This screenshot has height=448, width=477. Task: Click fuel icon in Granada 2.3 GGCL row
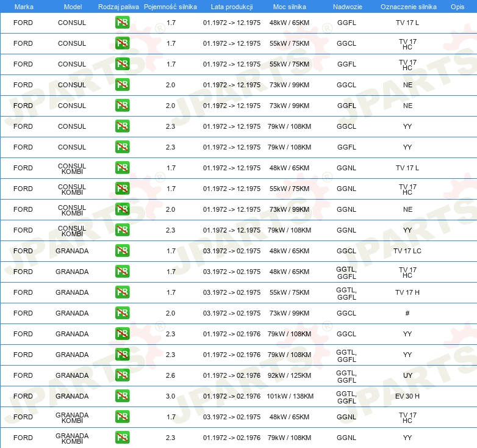122,334
